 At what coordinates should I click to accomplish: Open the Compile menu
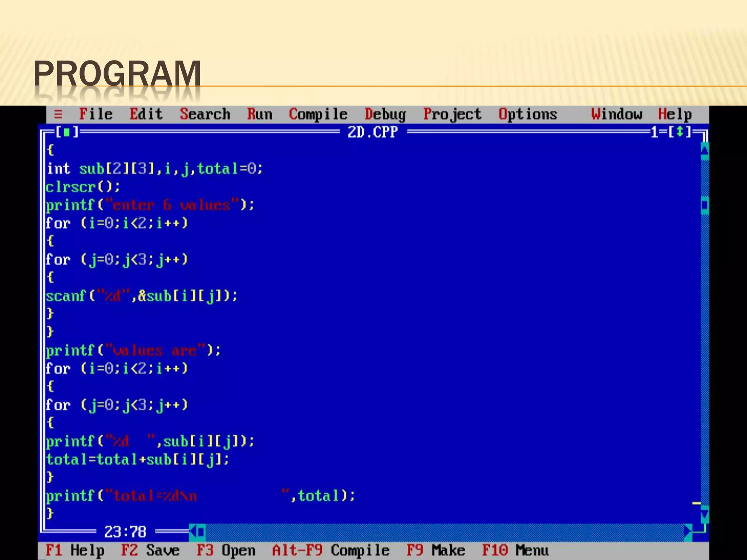pos(318,114)
